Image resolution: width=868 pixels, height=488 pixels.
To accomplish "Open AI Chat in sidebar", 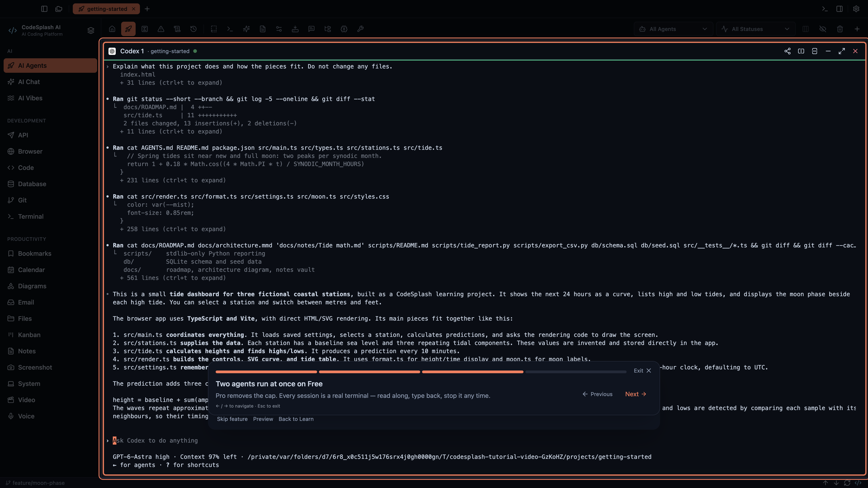I will (51, 82).
